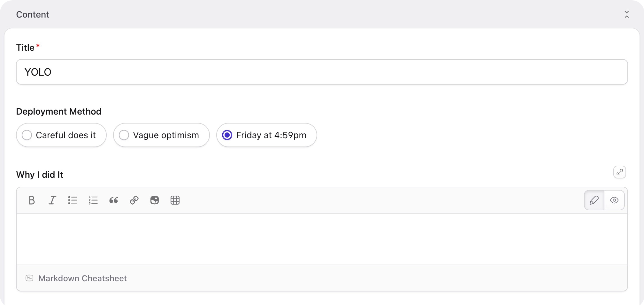Insert a table into the editor
Viewport: 644px width, 308px height.
click(x=175, y=200)
